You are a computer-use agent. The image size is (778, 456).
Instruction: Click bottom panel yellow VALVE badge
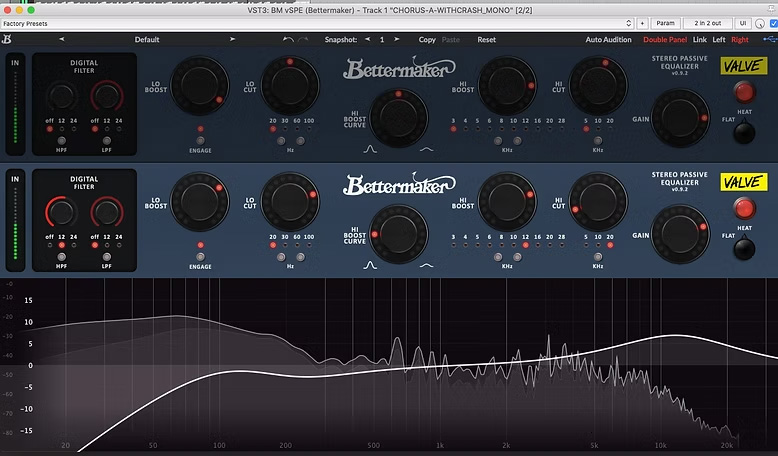(x=744, y=182)
